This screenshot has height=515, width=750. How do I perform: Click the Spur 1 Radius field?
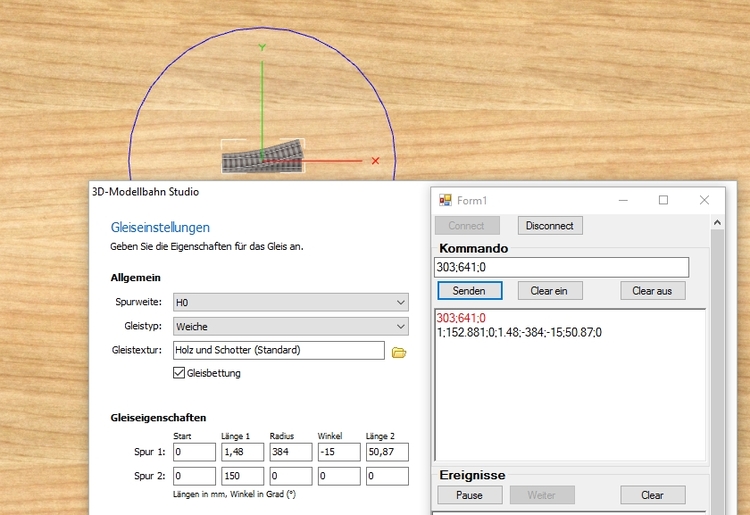[289, 452]
